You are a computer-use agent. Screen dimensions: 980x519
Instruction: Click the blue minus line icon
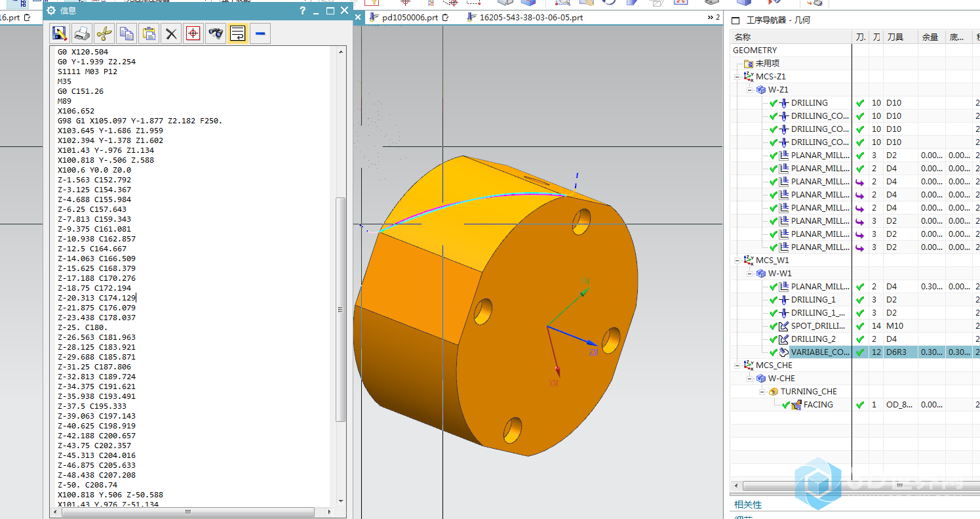click(260, 33)
